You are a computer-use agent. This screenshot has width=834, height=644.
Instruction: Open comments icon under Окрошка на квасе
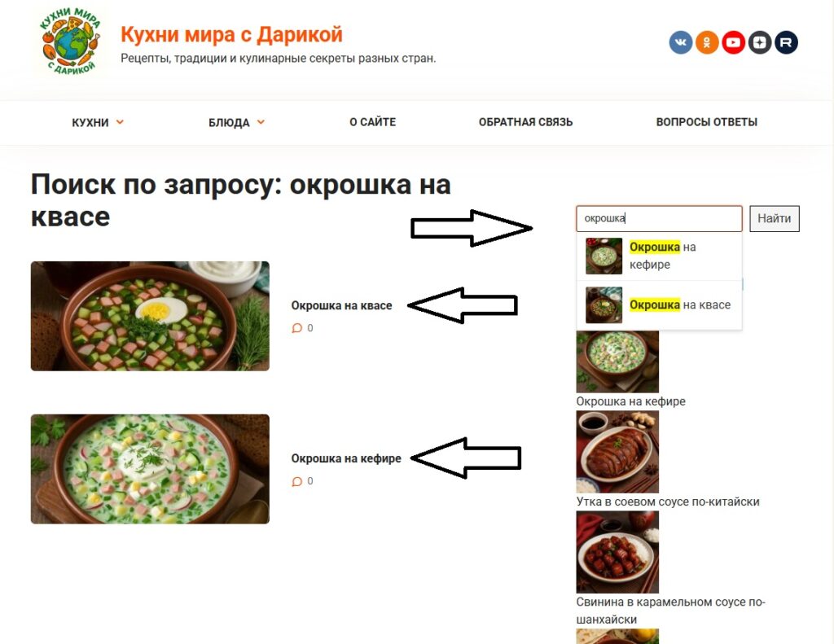pyautogui.click(x=296, y=328)
